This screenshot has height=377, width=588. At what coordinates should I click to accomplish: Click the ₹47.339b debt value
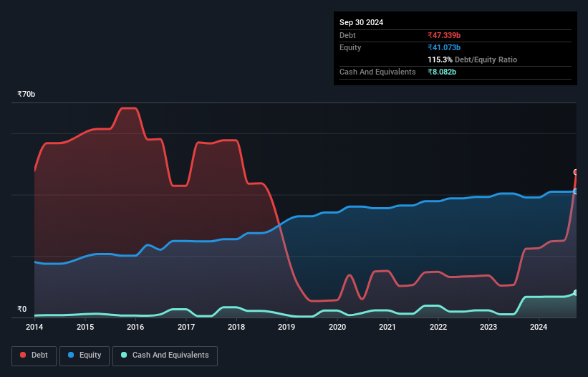coord(444,35)
